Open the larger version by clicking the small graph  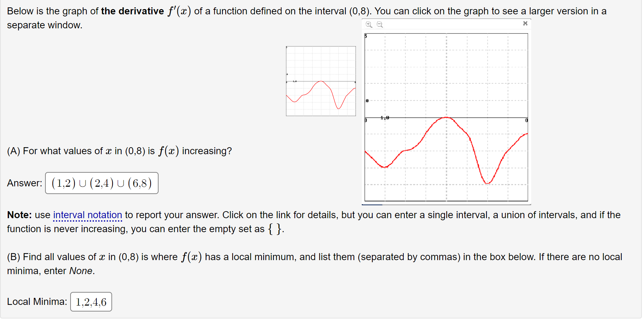tap(320, 81)
